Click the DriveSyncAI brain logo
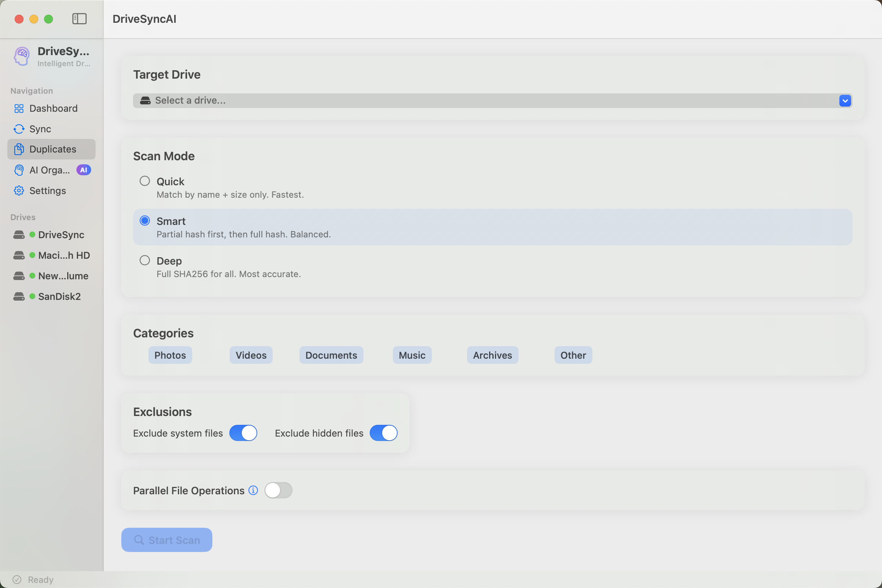Image resolution: width=882 pixels, height=588 pixels. pyautogui.click(x=22, y=56)
